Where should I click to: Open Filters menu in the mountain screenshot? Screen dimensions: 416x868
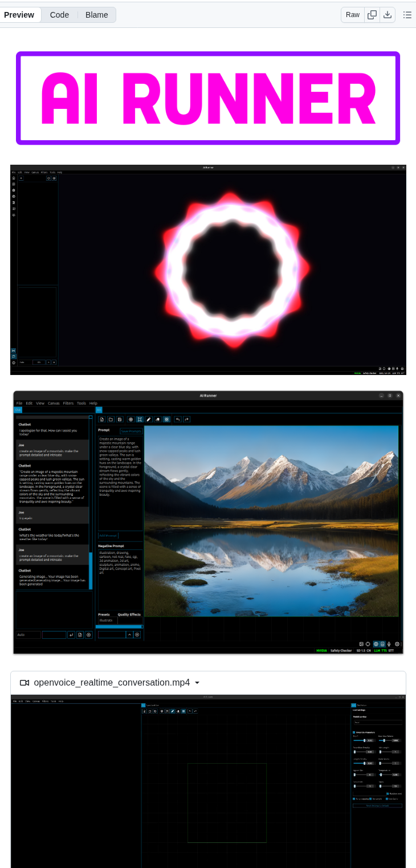coord(68,403)
